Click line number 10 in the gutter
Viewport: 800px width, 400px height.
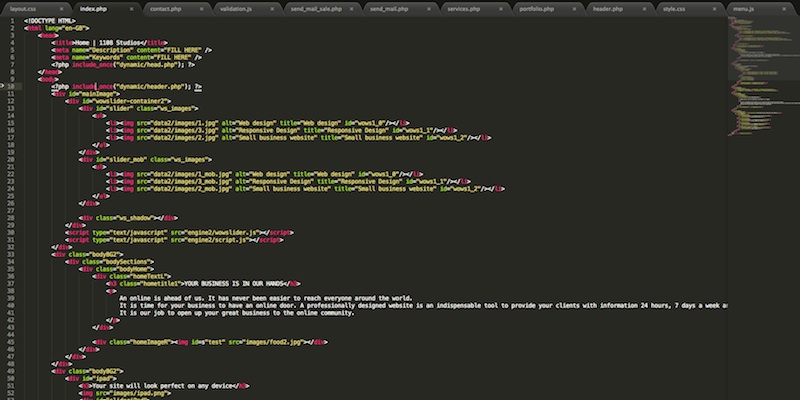pos(11,87)
